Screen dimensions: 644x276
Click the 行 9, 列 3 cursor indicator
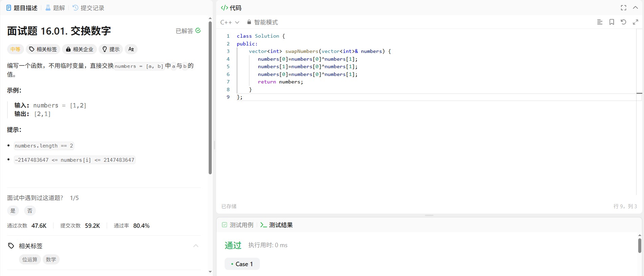tap(625, 206)
